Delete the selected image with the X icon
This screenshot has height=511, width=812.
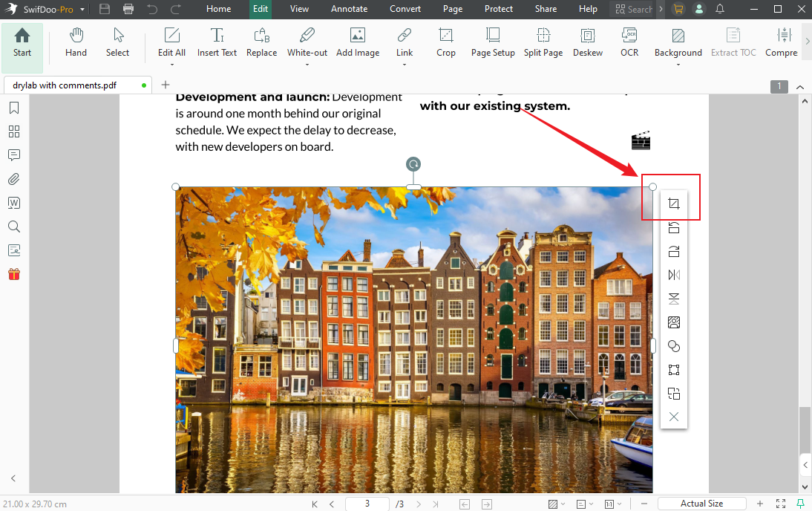(673, 417)
